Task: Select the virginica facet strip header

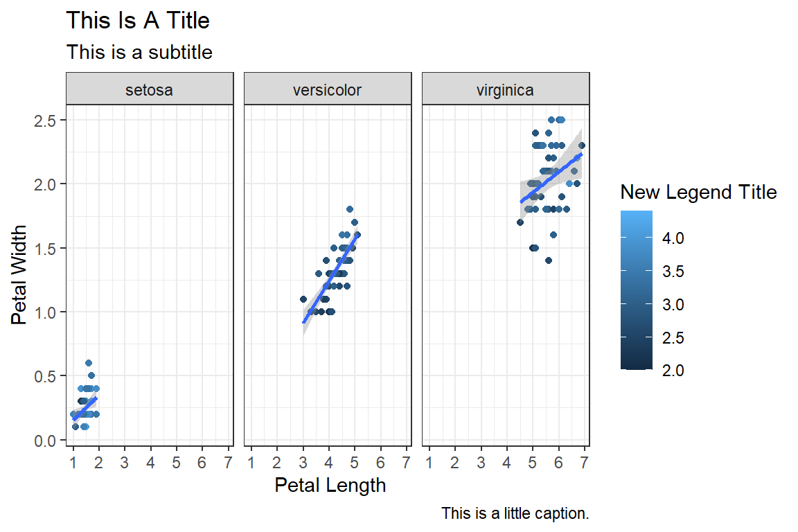Action: [505, 89]
